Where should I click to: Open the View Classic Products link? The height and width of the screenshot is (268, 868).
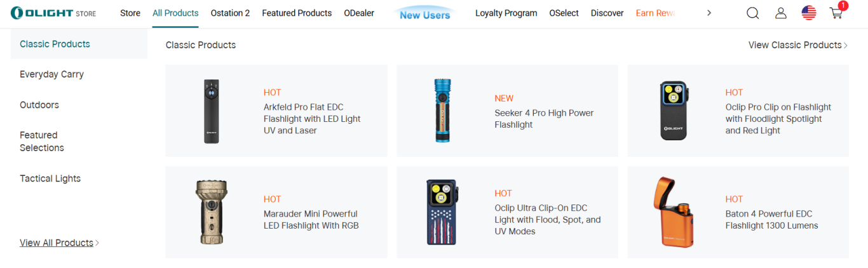797,45
